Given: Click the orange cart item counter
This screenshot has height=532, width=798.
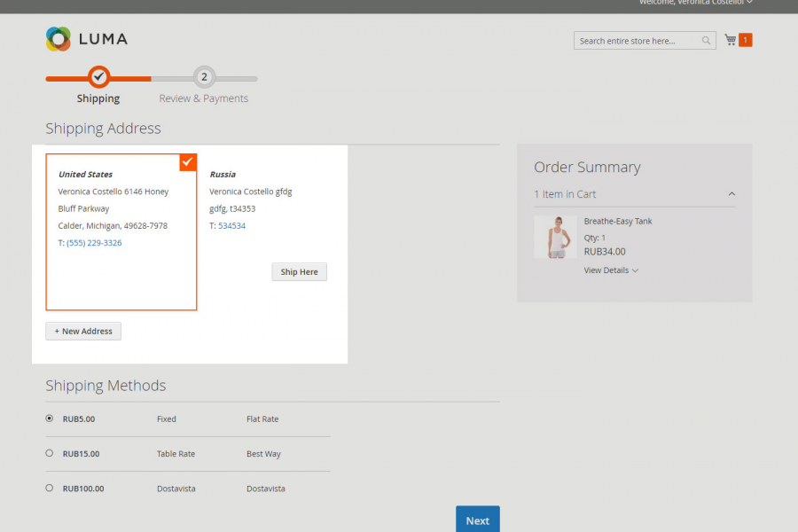Looking at the screenshot, I should 746,40.
